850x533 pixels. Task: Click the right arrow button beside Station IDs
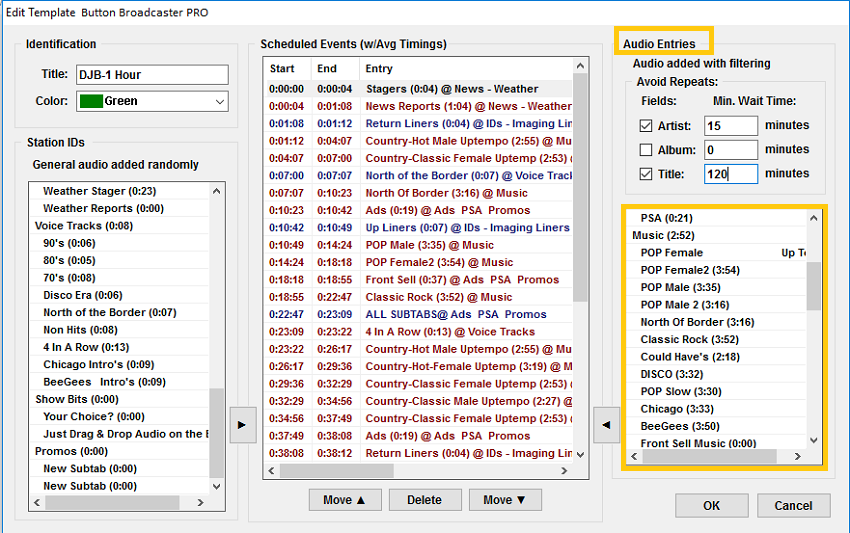[242, 424]
